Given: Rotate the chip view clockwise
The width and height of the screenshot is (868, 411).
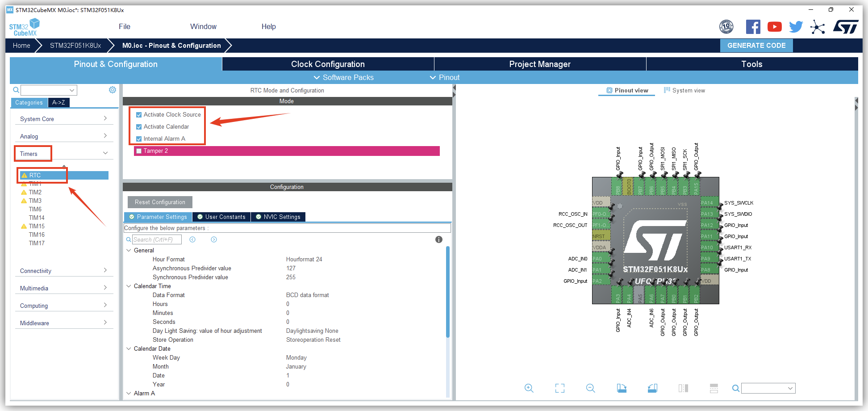Looking at the screenshot, I should [622, 388].
